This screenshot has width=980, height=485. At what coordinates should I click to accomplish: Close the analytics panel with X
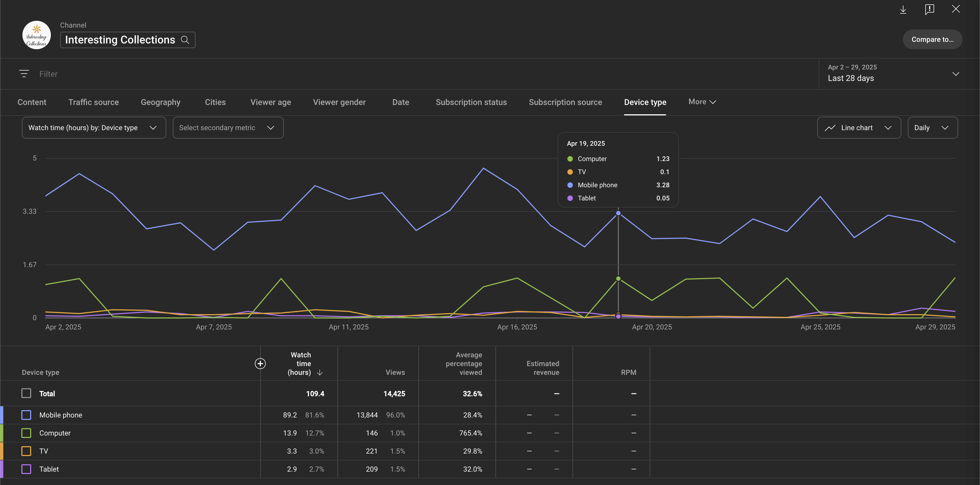(956, 9)
